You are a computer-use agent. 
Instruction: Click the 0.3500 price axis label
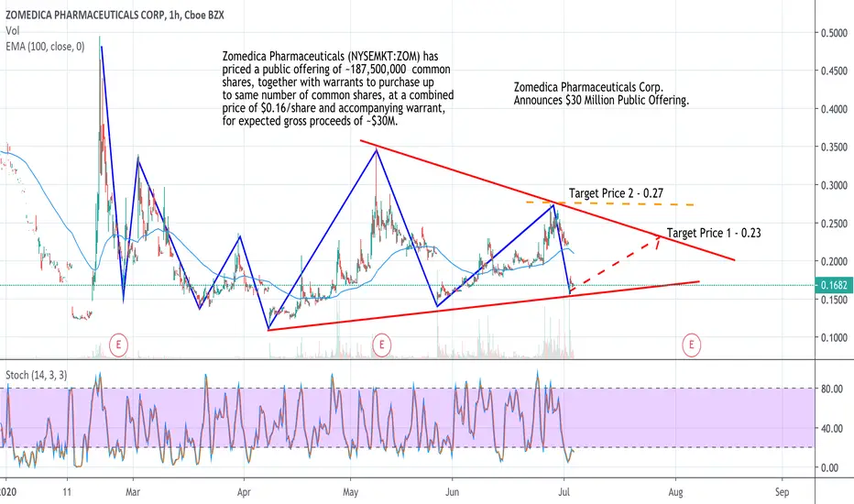pos(834,148)
